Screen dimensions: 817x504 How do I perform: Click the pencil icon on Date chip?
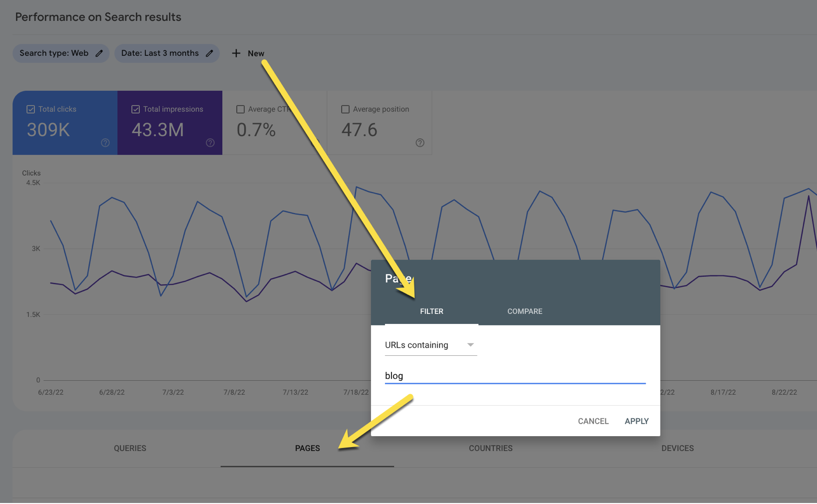(210, 53)
